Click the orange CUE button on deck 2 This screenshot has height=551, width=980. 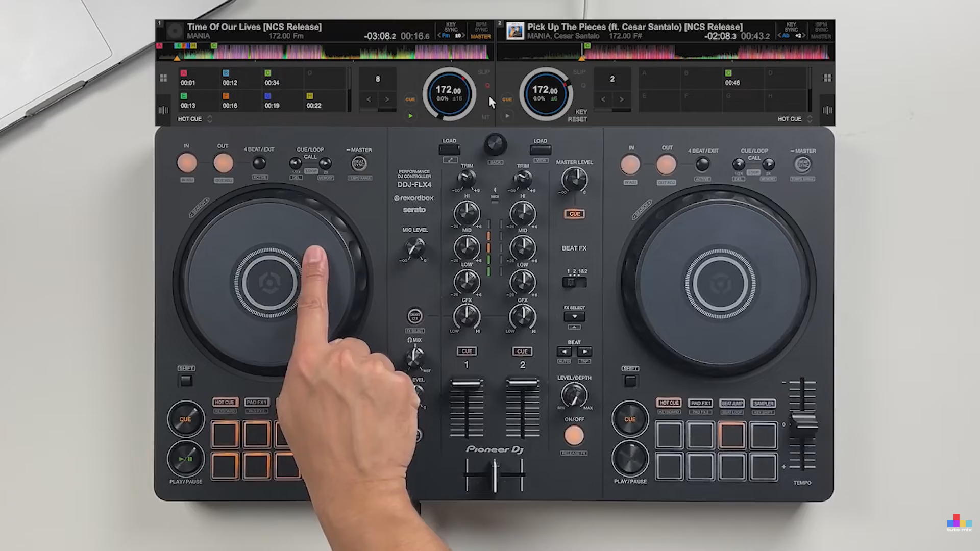507,99
